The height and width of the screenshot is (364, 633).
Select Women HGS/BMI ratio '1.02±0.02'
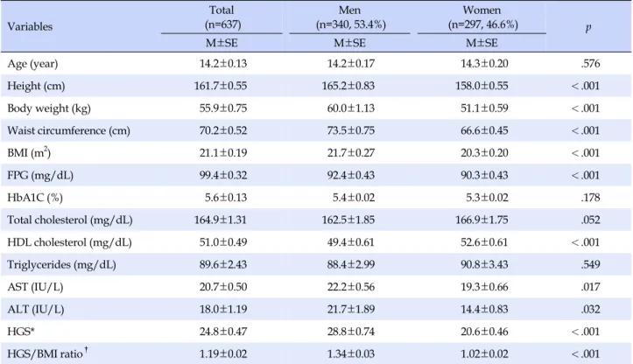(484, 353)
